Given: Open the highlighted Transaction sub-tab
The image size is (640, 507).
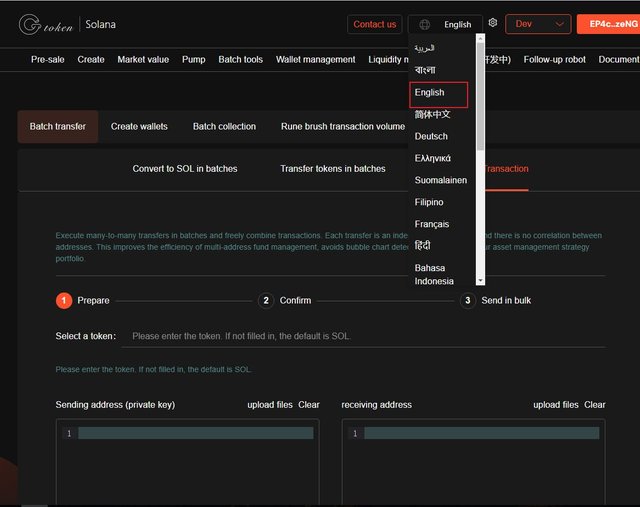Looking at the screenshot, I should tap(507, 169).
